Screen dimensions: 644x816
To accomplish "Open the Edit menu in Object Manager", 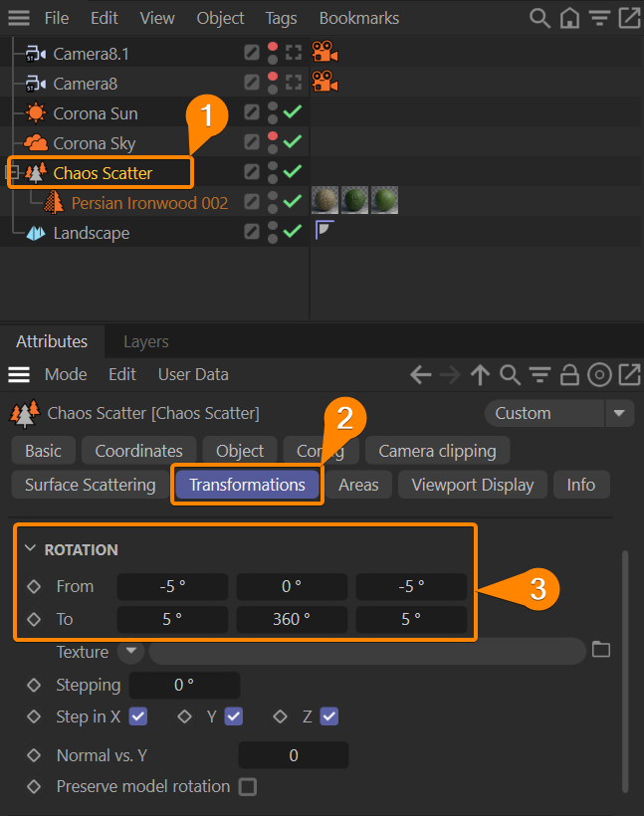I will [x=105, y=18].
